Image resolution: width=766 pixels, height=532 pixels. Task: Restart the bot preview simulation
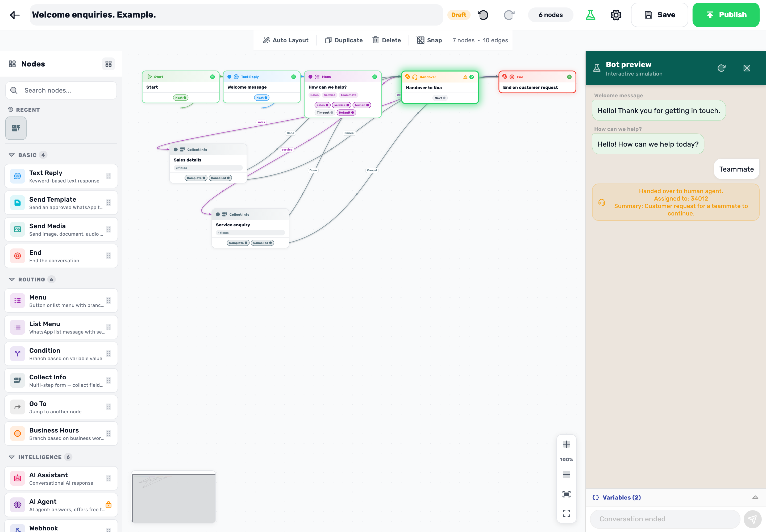(x=721, y=68)
